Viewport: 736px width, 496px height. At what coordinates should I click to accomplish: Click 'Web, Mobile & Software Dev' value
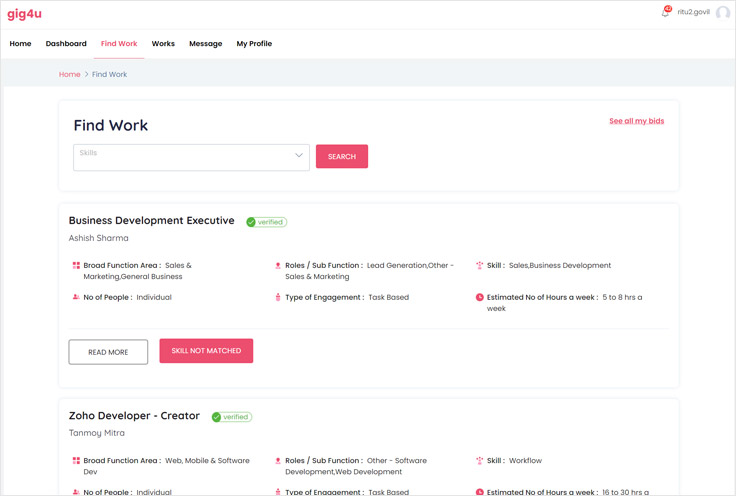(167, 466)
